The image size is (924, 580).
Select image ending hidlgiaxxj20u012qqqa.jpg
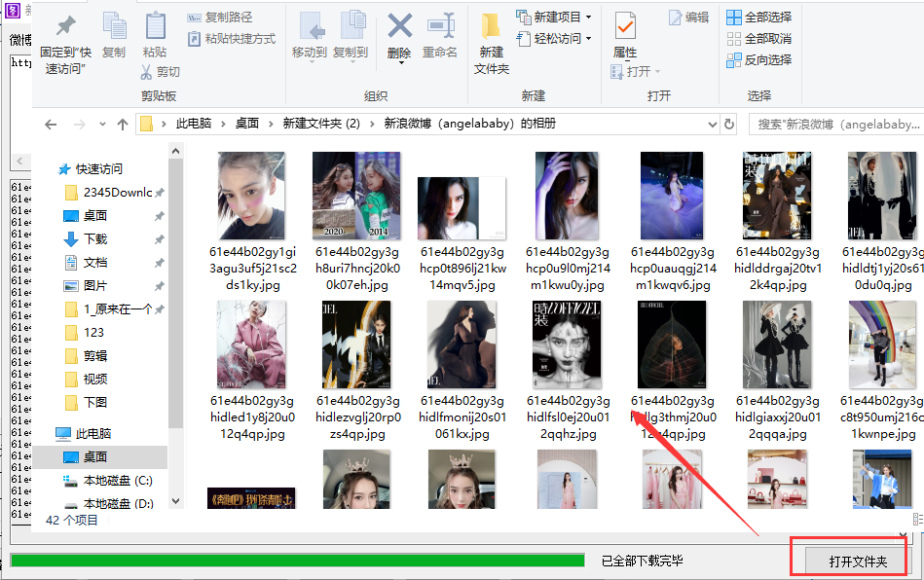coord(778,371)
